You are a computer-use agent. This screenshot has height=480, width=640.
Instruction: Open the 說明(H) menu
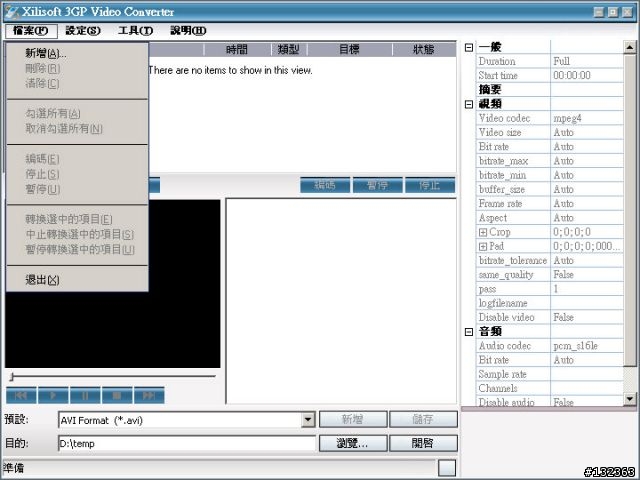click(x=188, y=31)
